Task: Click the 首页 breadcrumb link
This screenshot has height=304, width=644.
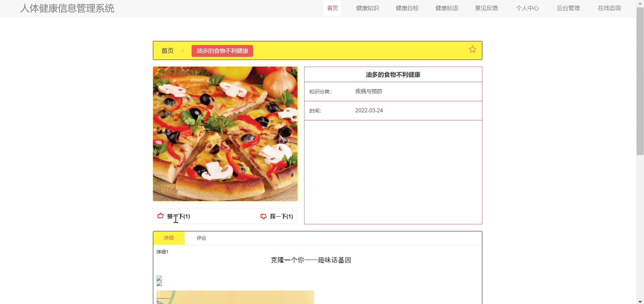Action: 167,51
